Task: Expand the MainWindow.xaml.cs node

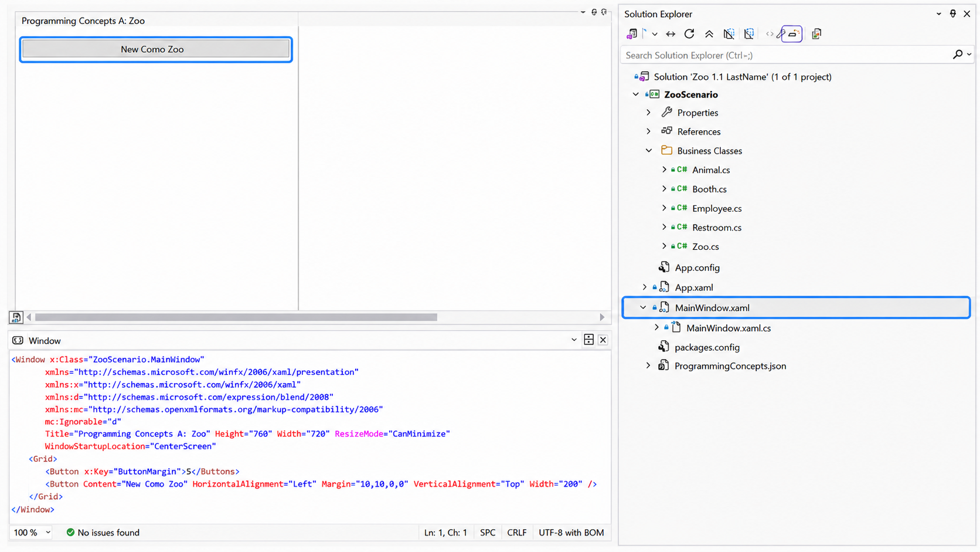Action: pos(656,328)
